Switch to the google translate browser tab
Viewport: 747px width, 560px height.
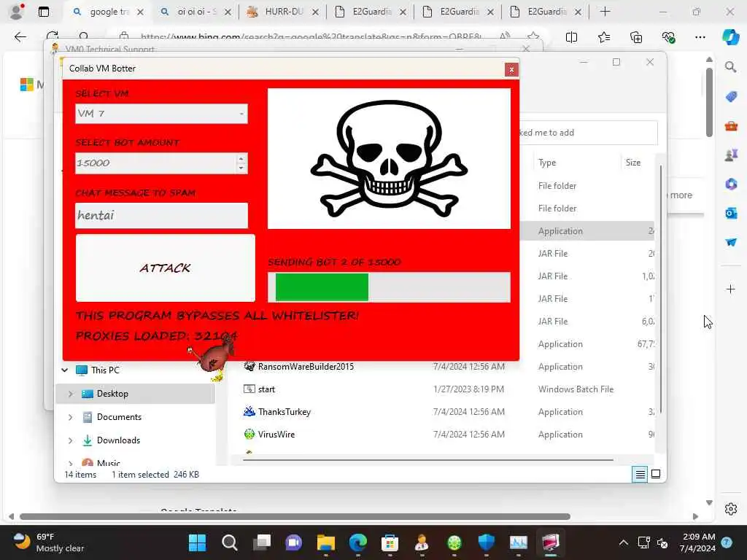click(x=108, y=12)
